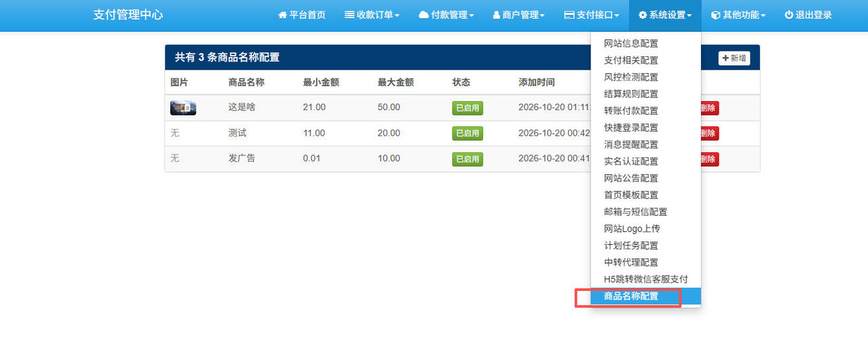Toggle 已启用 status for 这是啥
The width and height of the screenshot is (868, 344).
click(468, 108)
